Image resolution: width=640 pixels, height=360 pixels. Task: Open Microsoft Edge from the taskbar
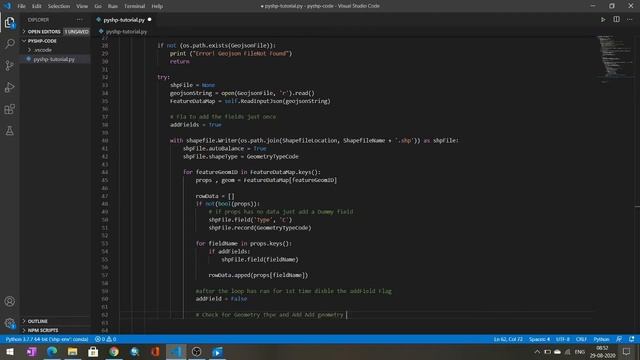(52, 352)
